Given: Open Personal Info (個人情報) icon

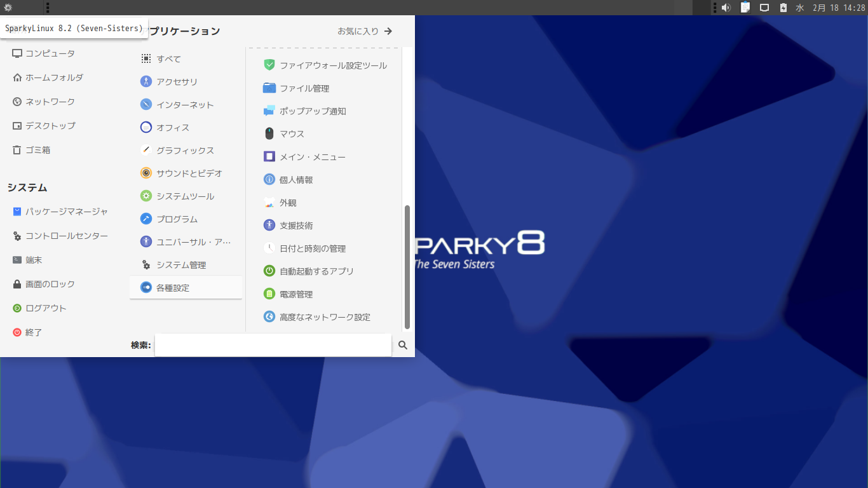Looking at the screenshot, I should 269,179.
